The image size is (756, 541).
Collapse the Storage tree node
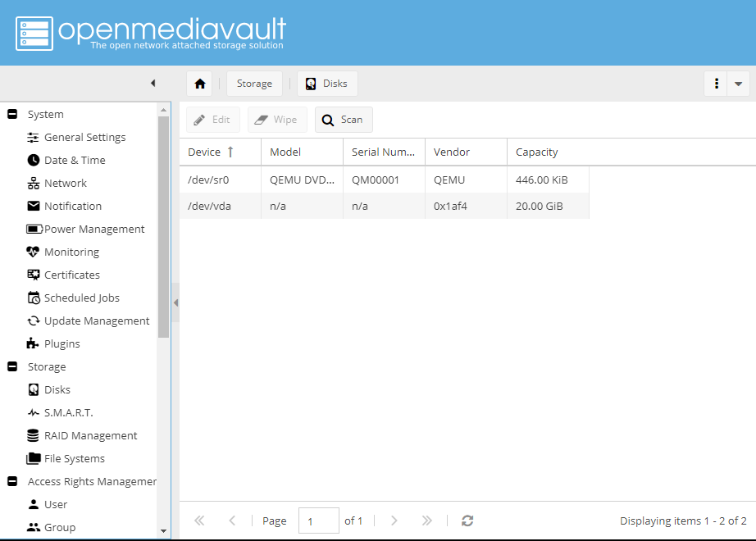point(12,367)
